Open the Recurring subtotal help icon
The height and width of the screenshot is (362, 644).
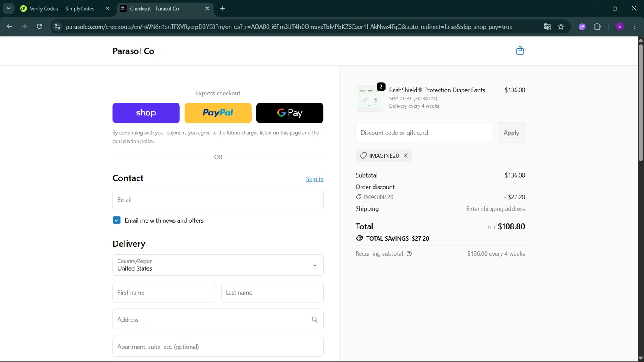click(409, 254)
